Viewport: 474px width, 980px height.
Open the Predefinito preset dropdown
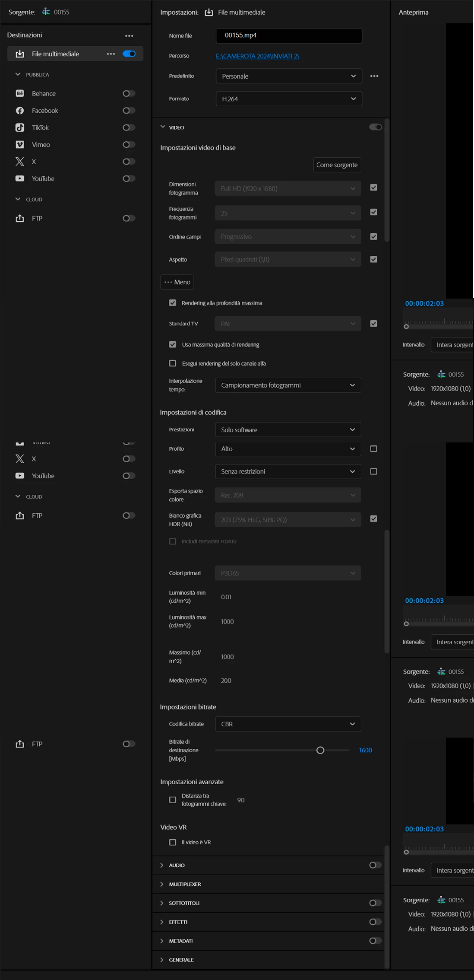[289, 76]
